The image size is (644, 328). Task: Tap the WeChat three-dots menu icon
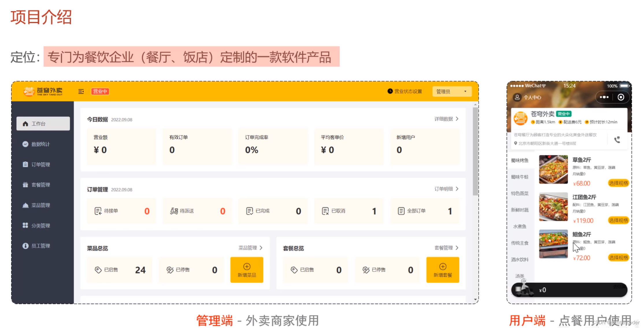click(604, 97)
